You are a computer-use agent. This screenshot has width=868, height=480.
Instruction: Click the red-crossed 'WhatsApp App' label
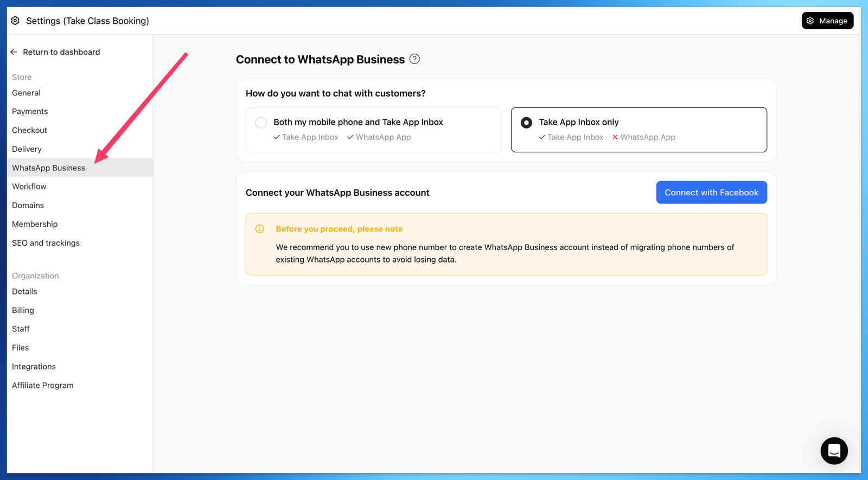click(x=648, y=137)
